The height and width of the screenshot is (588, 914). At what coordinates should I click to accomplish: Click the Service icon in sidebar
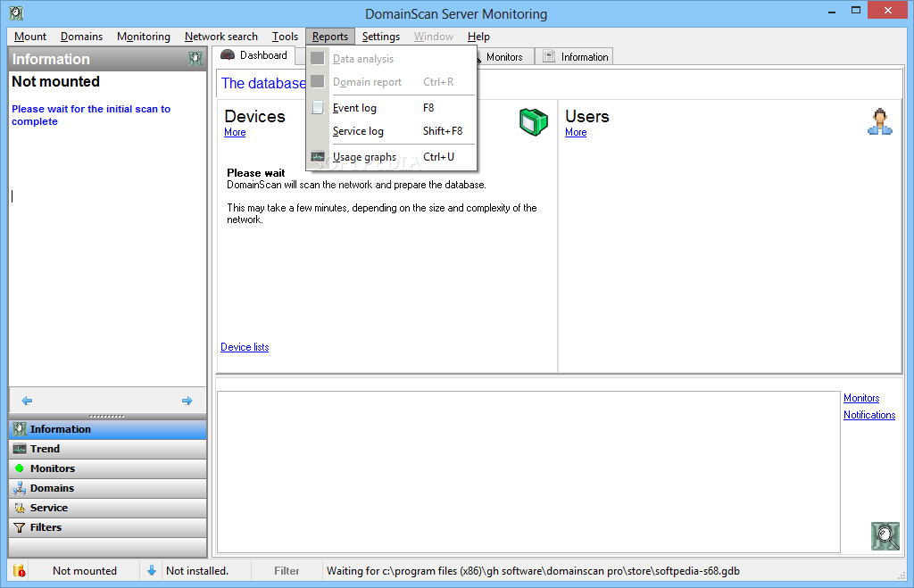[20, 508]
